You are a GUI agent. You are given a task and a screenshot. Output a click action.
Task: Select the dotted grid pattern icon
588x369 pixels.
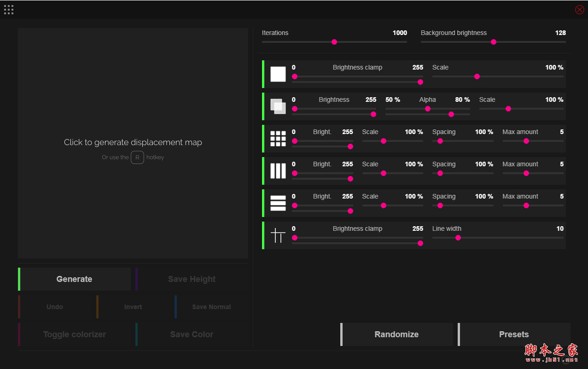point(278,138)
